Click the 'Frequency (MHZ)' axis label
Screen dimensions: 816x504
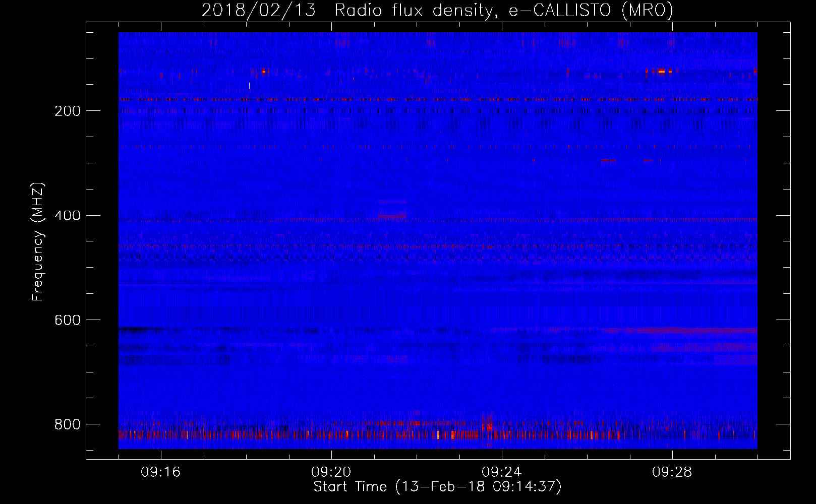38,241
